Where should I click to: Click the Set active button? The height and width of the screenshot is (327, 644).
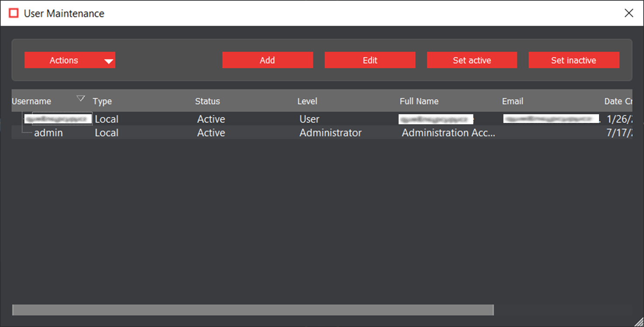point(472,60)
